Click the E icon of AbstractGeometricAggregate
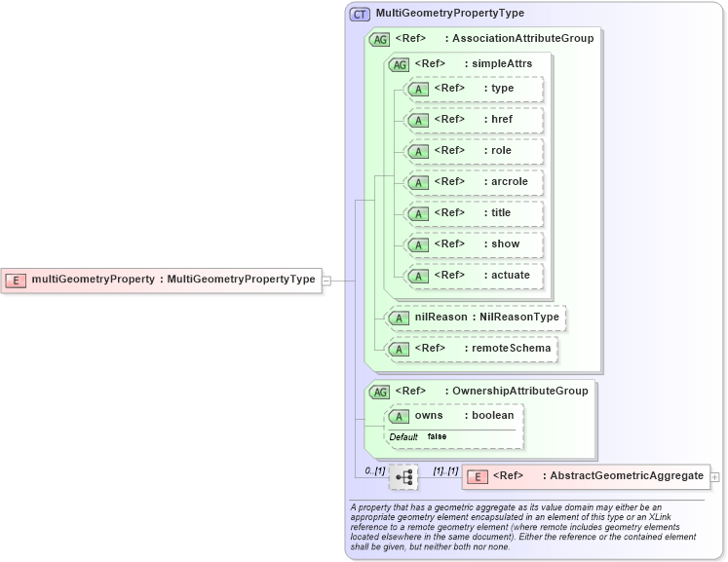Screen dimensions: 728x562 click(478, 477)
